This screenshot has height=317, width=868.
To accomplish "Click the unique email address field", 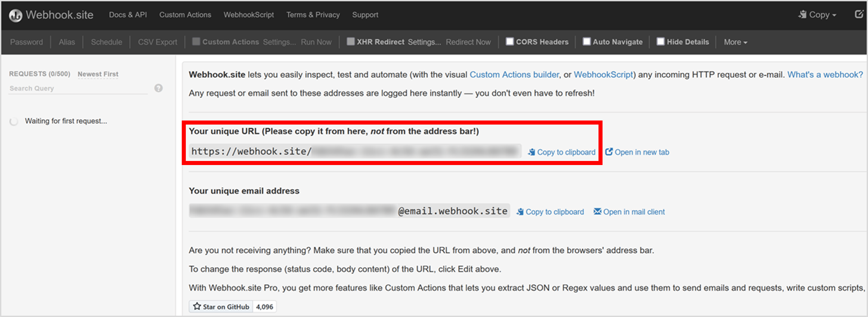I will [x=349, y=211].
